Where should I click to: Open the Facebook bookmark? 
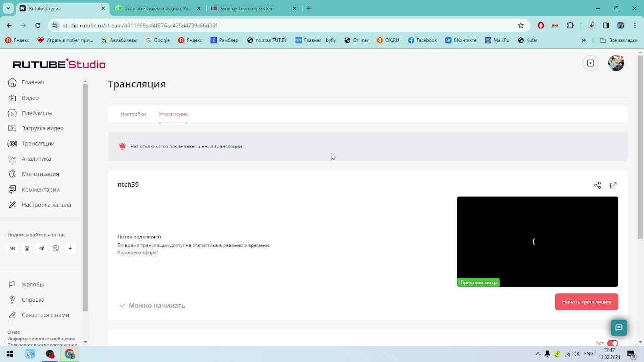pyautogui.click(x=422, y=40)
